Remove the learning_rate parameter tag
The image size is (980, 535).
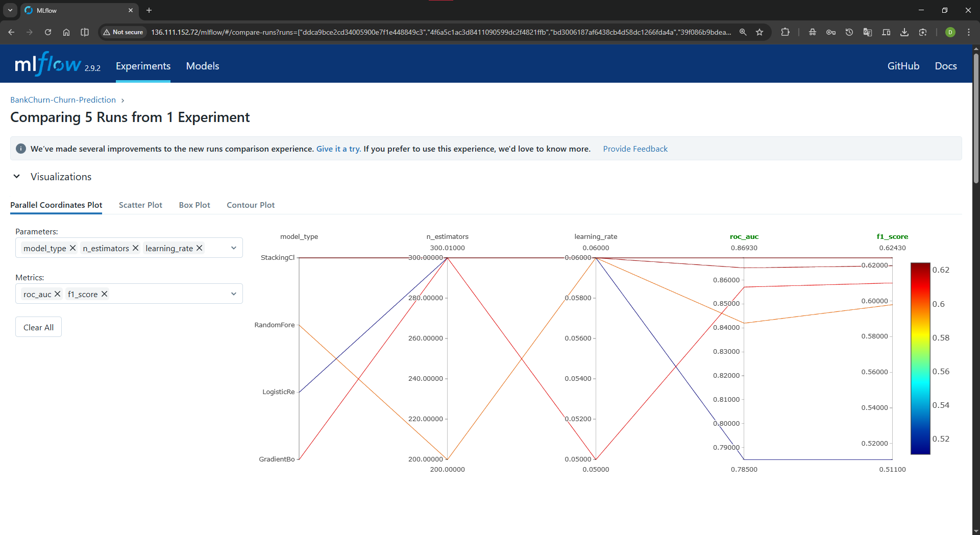pyautogui.click(x=200, y=248)
